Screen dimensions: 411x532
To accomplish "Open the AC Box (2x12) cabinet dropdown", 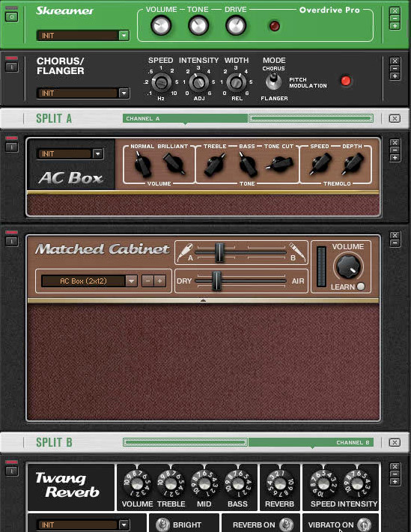I will pos(131,281).
